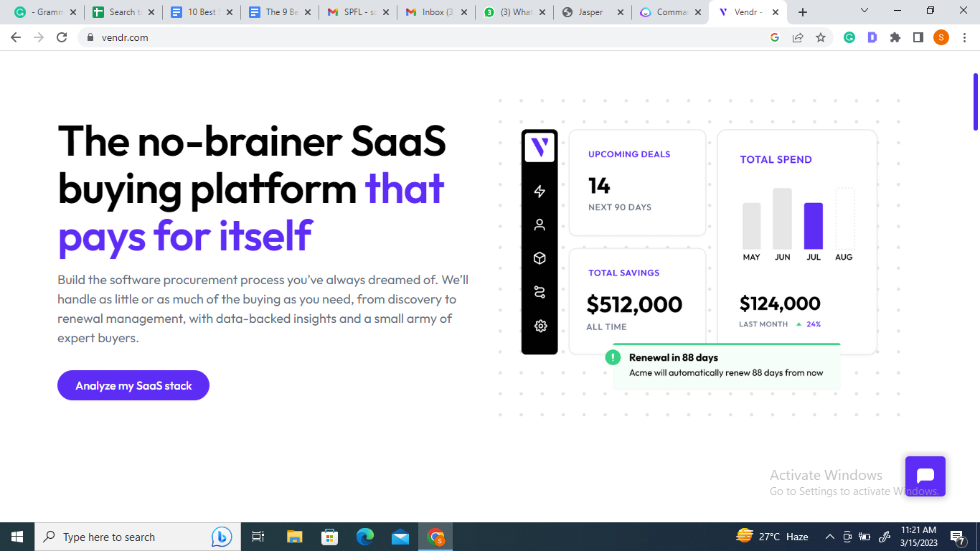Show hidden system tray icons

coord(830,537)
